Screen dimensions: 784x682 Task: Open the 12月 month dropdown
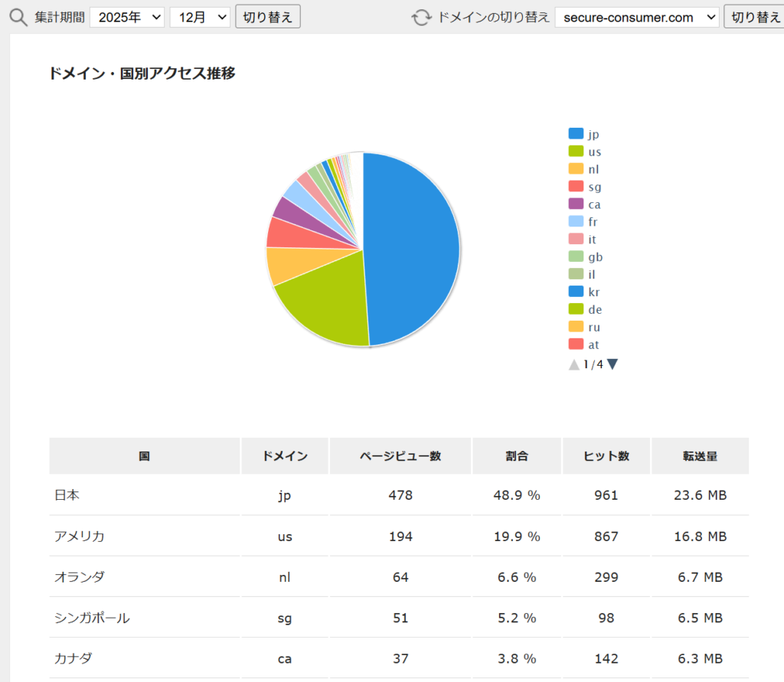(199, 17)
